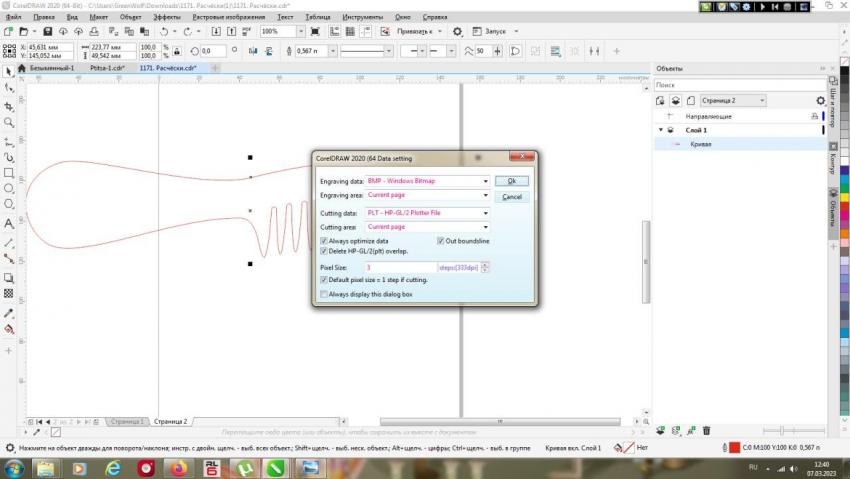Select the Rectangle tool
850x479 pixels.
click(x=9, y=173)
